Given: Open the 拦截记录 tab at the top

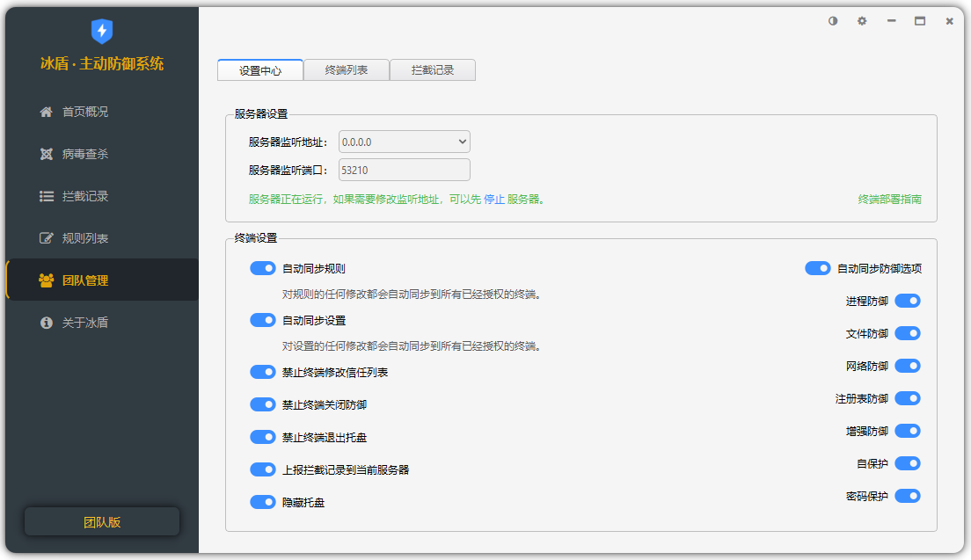Looking at the screenshot, I should [432, 70].
